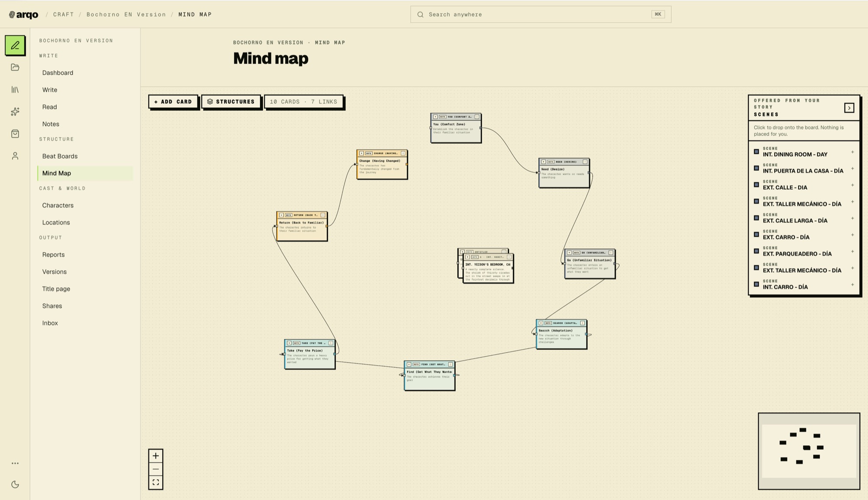
Task: Open the Craft pen icon in left rail
Action: click(x=15, y=45)
